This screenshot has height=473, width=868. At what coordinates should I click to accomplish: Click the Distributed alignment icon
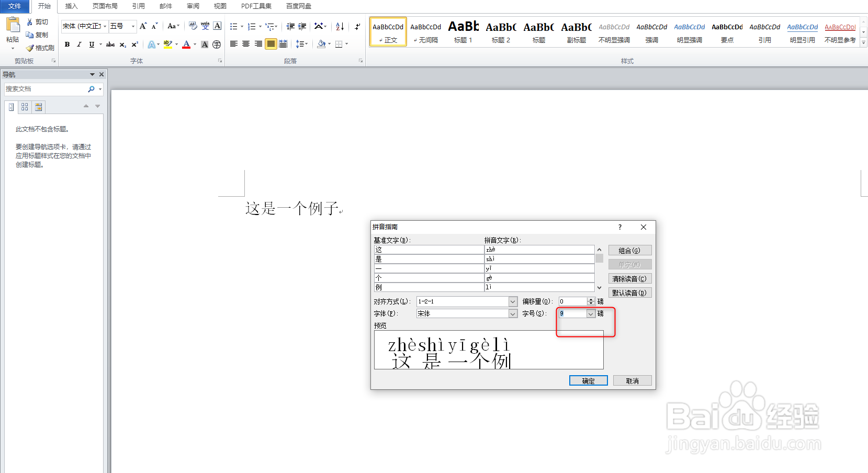283,44
